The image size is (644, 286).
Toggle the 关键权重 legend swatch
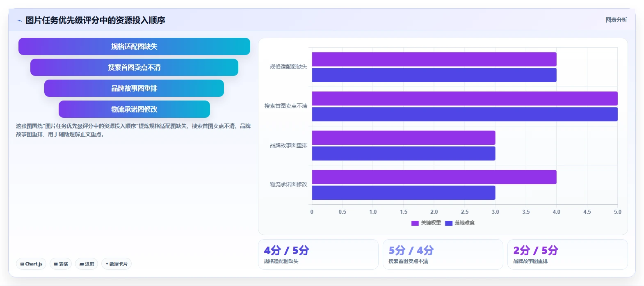tap(415, 223)
